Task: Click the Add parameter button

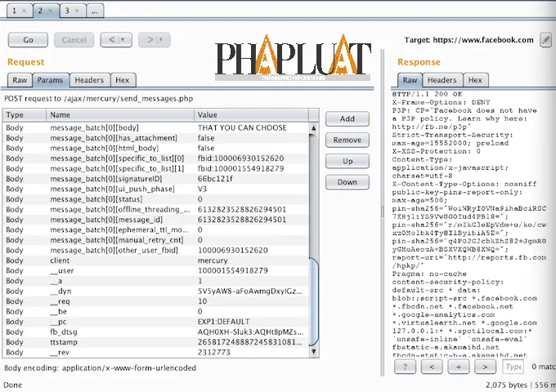Action: pos(347,118)
